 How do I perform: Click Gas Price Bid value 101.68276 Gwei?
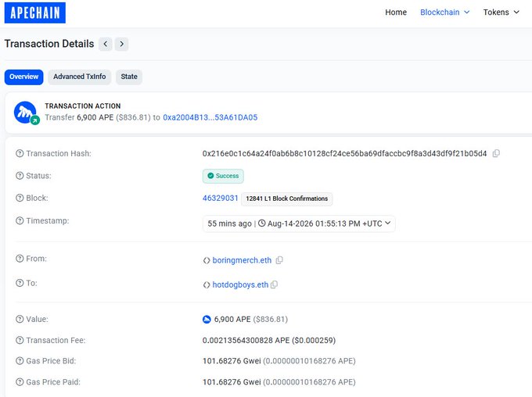tap(232, 361)
